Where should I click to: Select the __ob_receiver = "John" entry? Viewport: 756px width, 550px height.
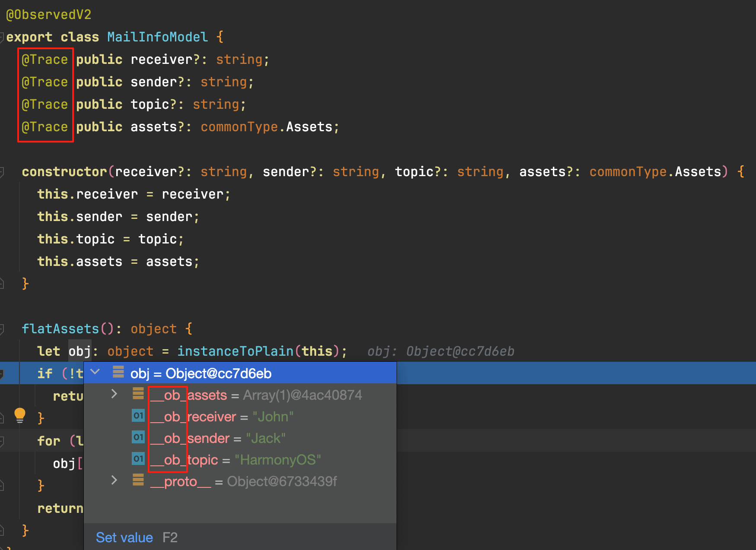(222, 417)
